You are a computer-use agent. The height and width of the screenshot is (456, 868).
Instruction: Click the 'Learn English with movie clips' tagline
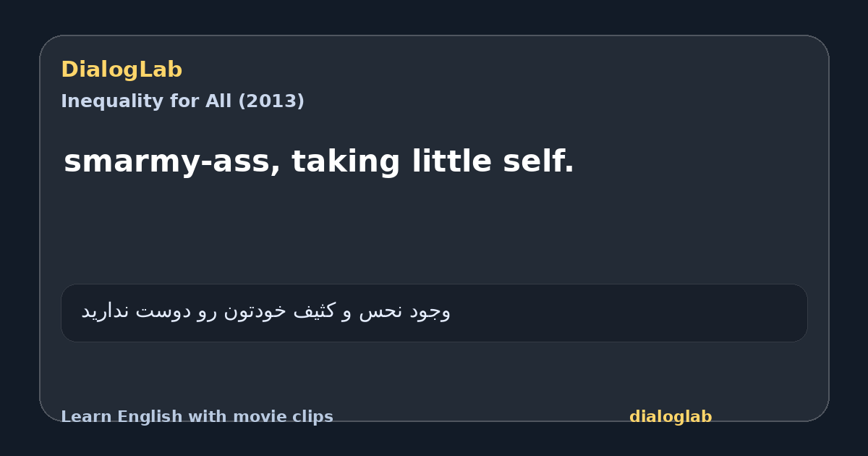[197, 417]
